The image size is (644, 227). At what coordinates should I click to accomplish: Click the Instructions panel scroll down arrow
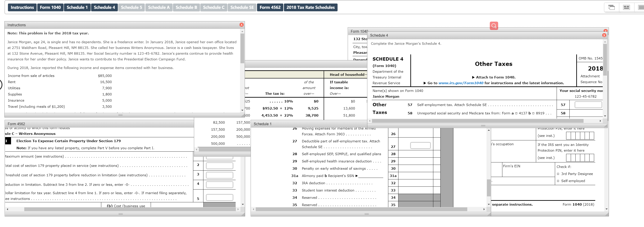(x=242, y=110)
